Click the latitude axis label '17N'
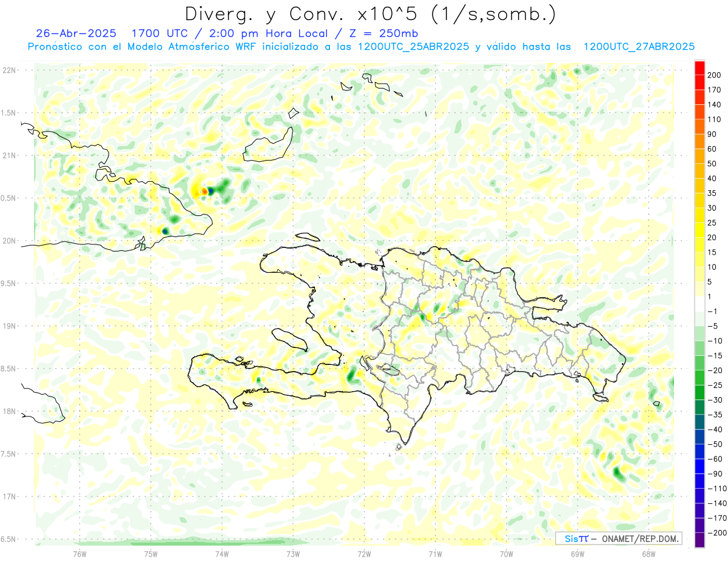The image size is (728, 562). point(9,497)
